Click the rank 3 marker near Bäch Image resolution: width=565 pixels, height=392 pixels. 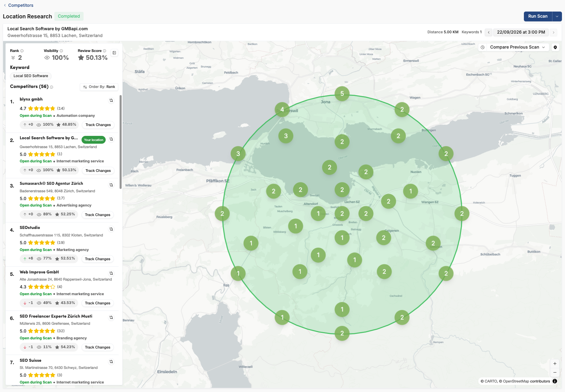click(x=238, y=154)
